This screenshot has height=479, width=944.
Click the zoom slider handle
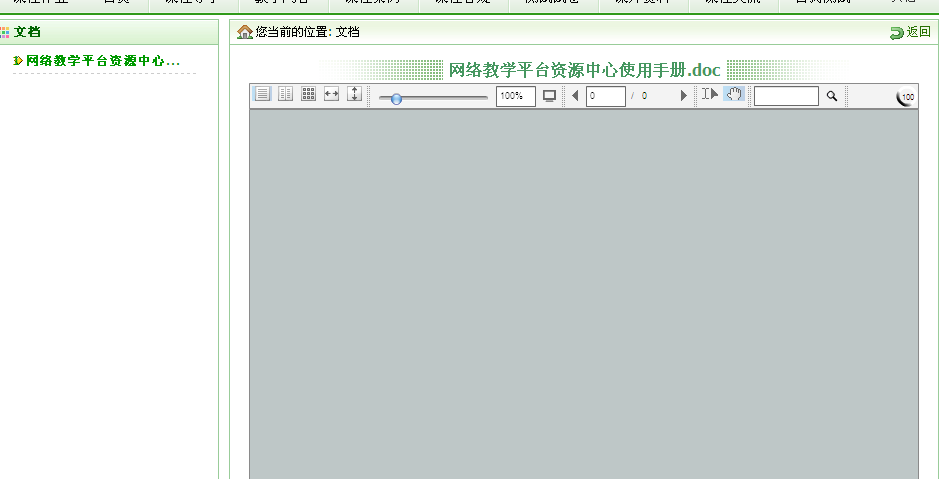pyautogui.click(x=397, y=98)
